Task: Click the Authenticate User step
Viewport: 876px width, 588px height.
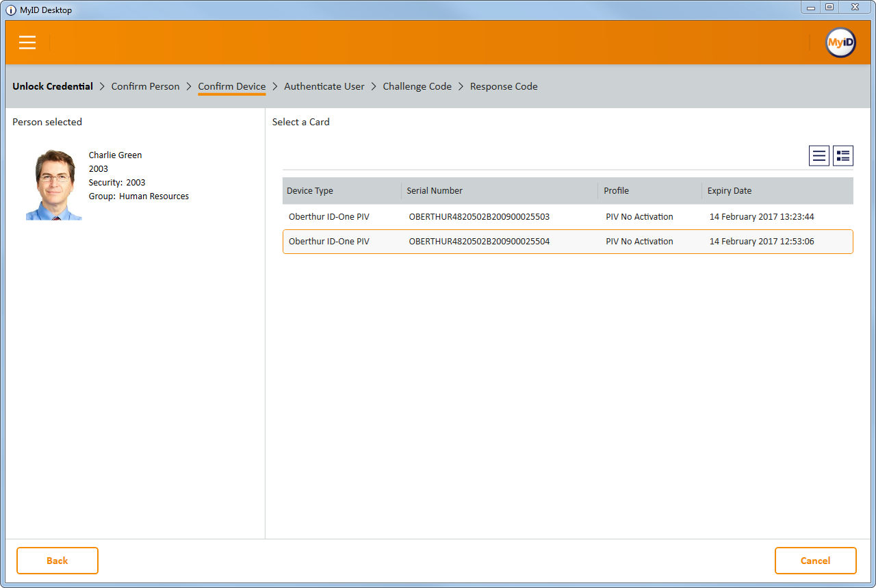Action: [324, 86]
